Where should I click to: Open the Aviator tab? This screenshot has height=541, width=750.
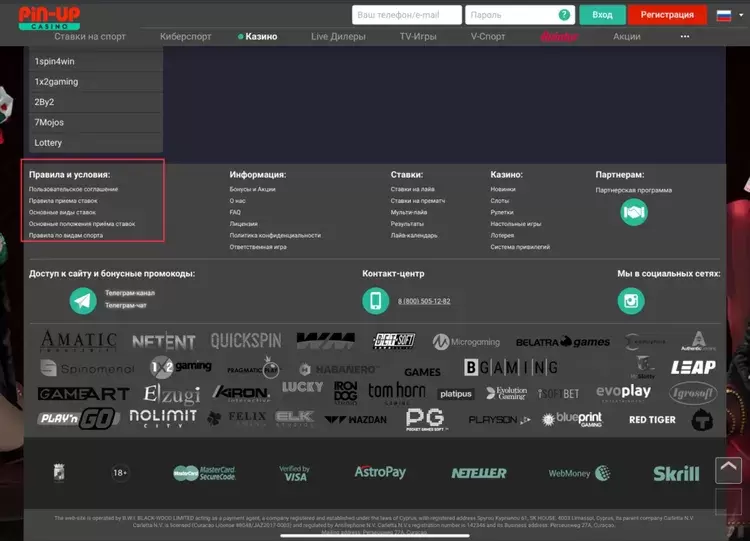point(559,36)
